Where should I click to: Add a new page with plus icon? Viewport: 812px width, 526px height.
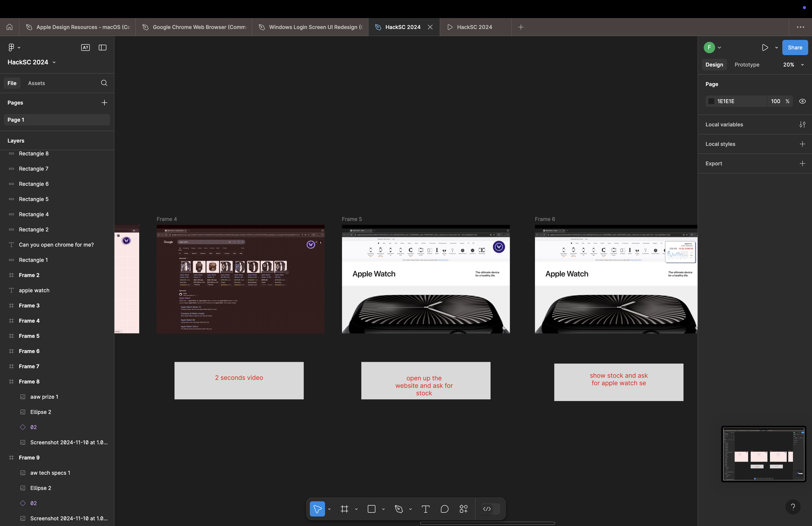[x=104, y=103]
